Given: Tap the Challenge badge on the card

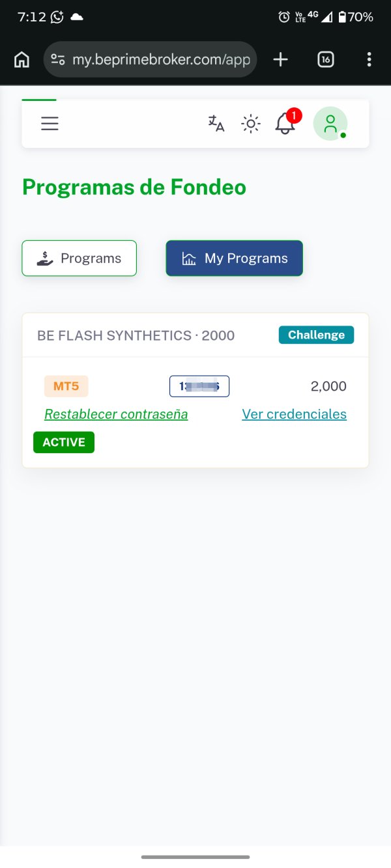Looking at the screenshot, I should (316, 335).
